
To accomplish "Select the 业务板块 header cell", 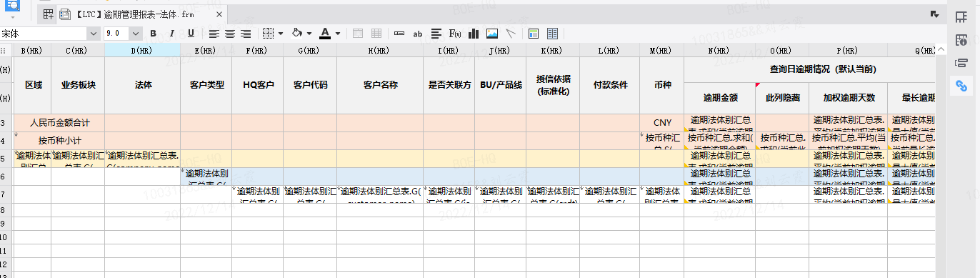I will coord(79,84).
